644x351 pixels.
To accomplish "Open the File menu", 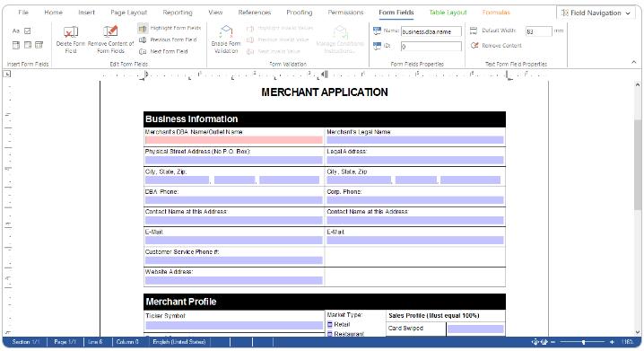I will coord(23,13).
